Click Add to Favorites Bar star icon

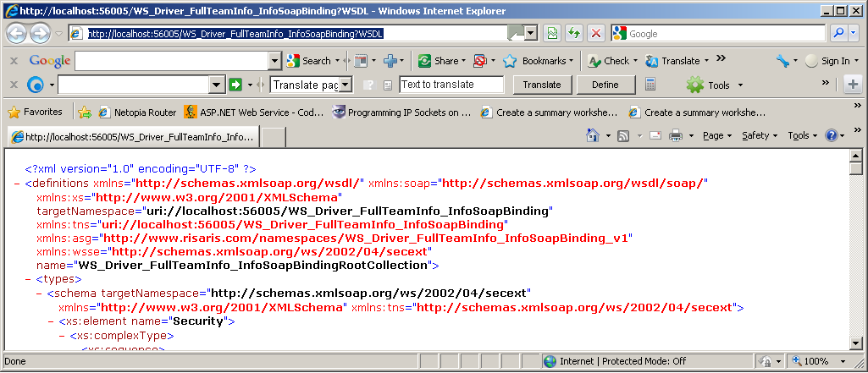click(84, 112)
